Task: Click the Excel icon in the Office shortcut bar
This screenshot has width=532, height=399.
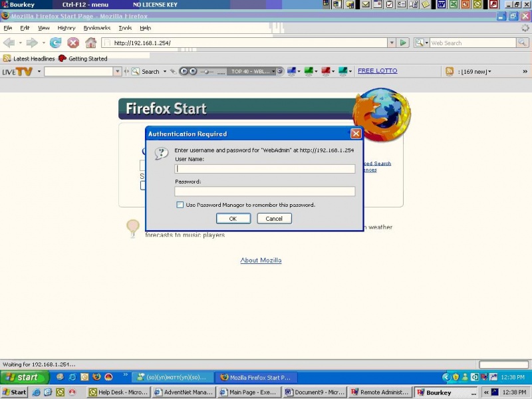Action: pos(454,5)
